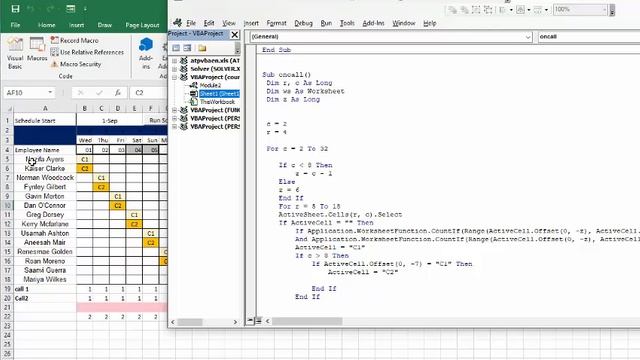Open Insert Function fx button
The width and height of the screenshot is (640, 360).
pos(118,93)
